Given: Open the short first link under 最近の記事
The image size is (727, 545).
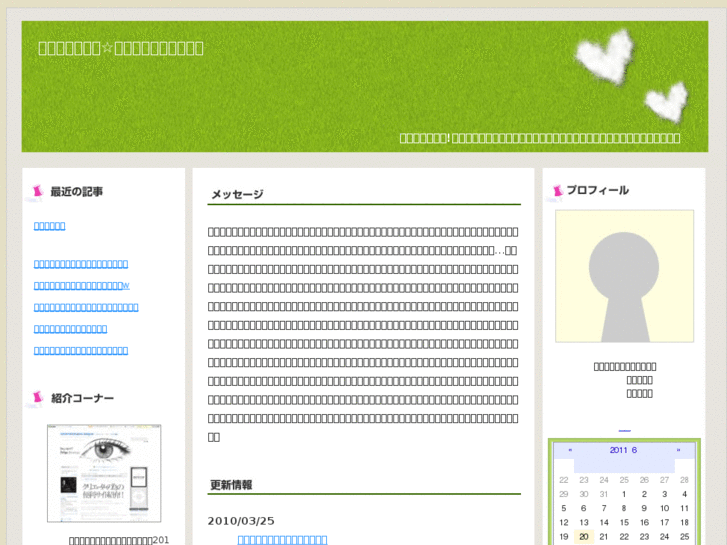Looking at the screenshot, I should [50, 226].
